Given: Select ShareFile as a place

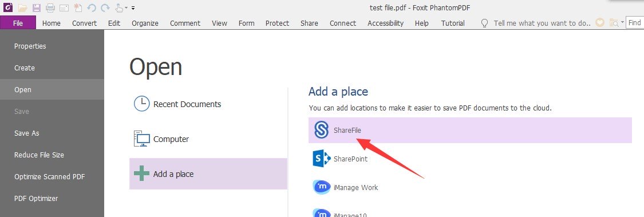Looking at the screenshot, I should click(x=470, y=131).
